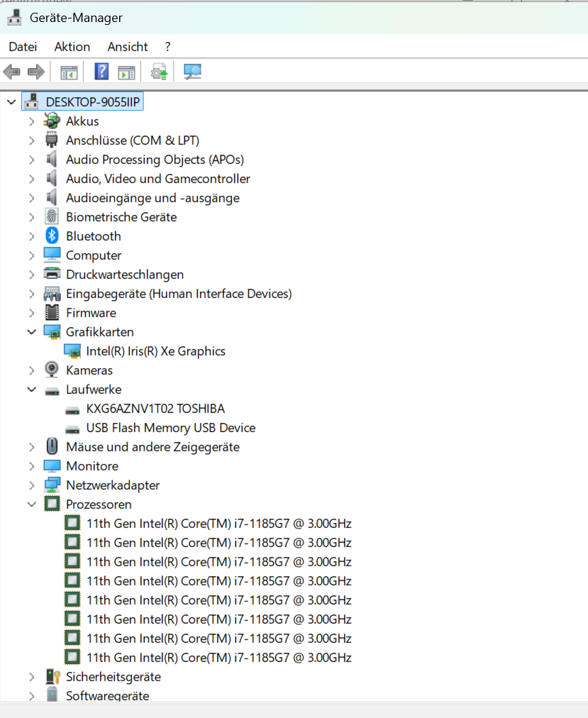This screenshot has height=718, width=588.
Task: Select the Softwaregeräte label
Action: [108, 695]
